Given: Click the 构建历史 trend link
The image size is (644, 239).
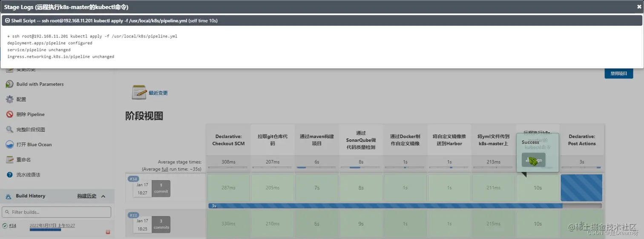Looking at the screenshot, I should point(86,196).
